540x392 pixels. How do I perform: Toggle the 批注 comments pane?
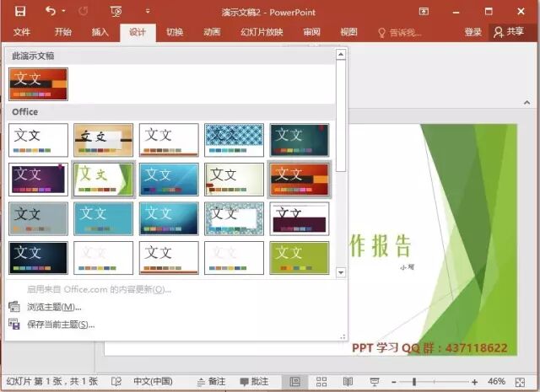click(x=254, y=381)
